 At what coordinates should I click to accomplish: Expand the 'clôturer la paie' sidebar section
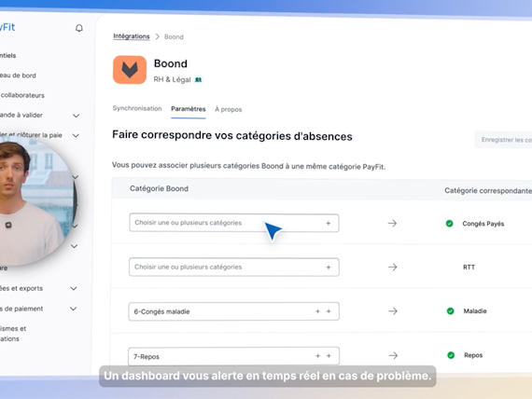[x=76, y=135]
